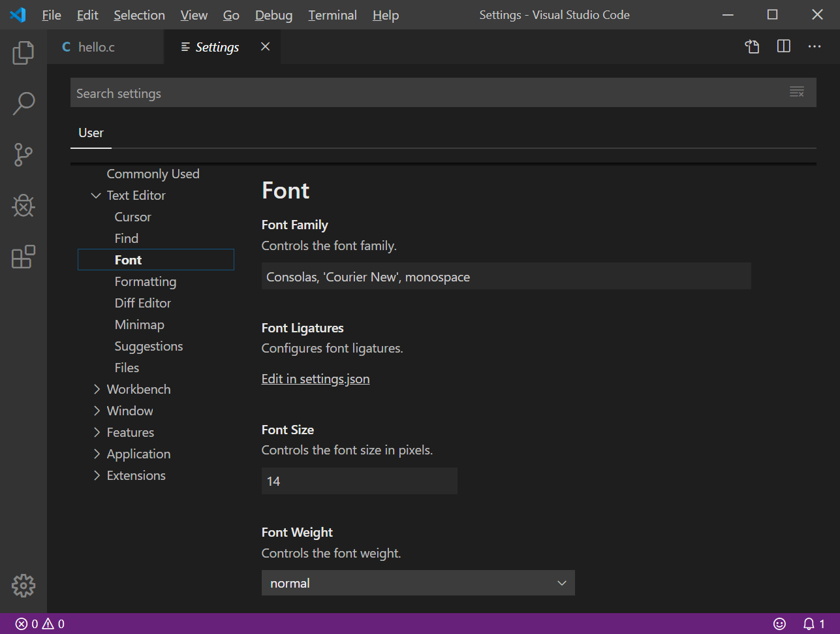Close the Settings tab
The width and height of the screenshot is (840, 634).
[265, 46]
